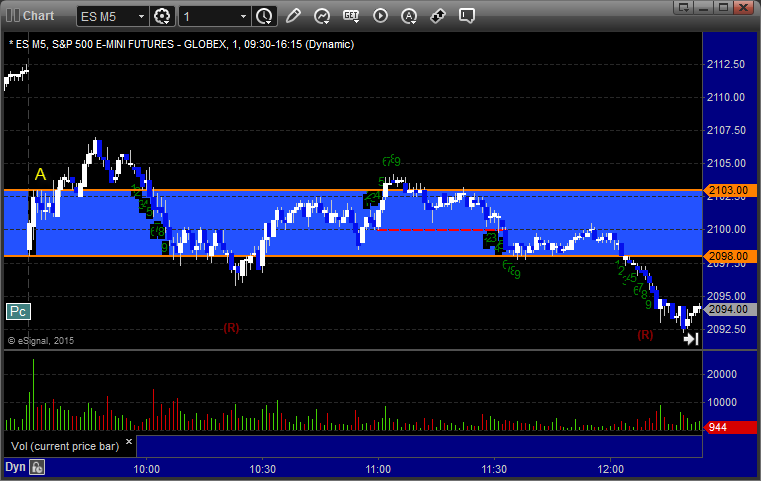Select the yellow A annotation on chart

(40, 174)
